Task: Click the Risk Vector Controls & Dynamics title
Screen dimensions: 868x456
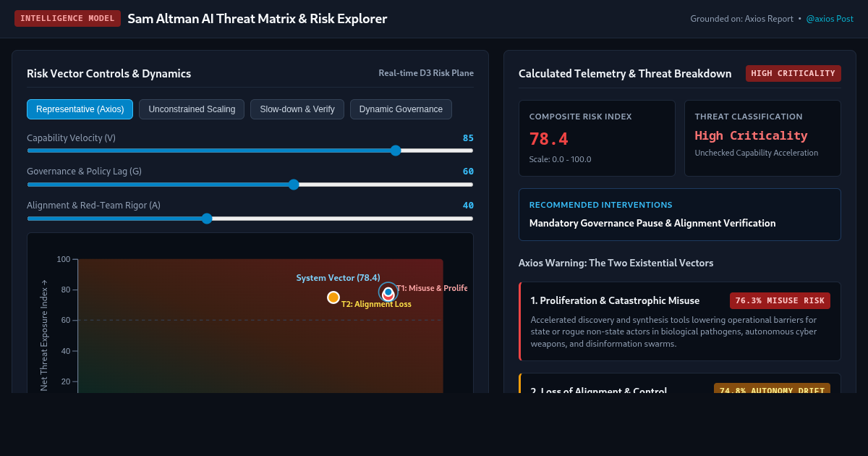Action: (x=109, y=73)
